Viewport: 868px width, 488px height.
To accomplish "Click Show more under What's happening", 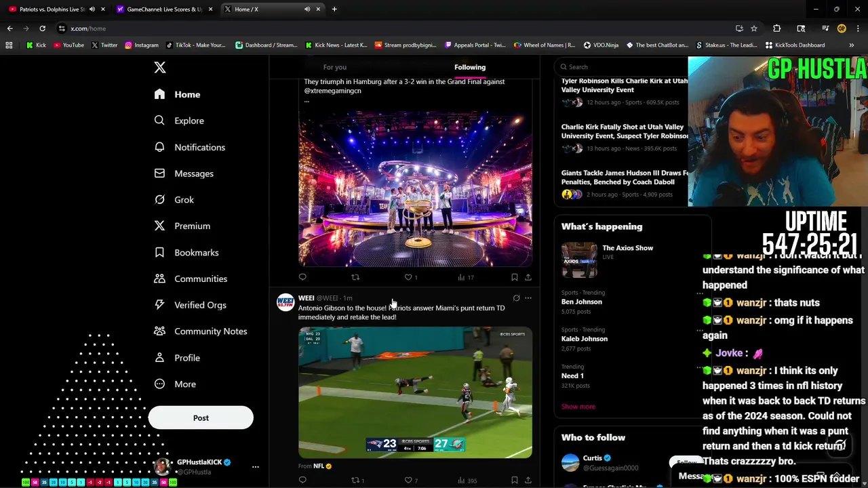I will pyautogui.click(x=578, y=407).
